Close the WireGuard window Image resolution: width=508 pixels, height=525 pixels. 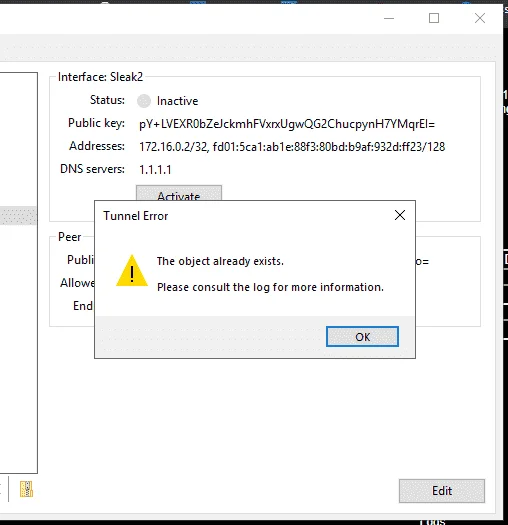[480, 18]
